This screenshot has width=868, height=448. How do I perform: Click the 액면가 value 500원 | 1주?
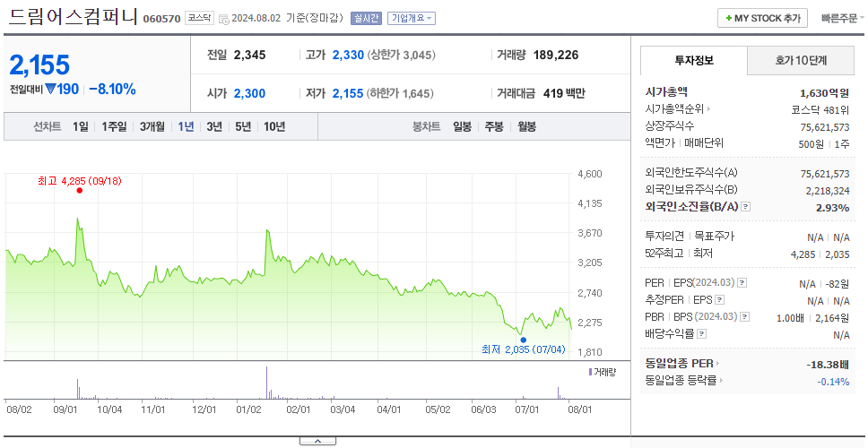point(824,143)
